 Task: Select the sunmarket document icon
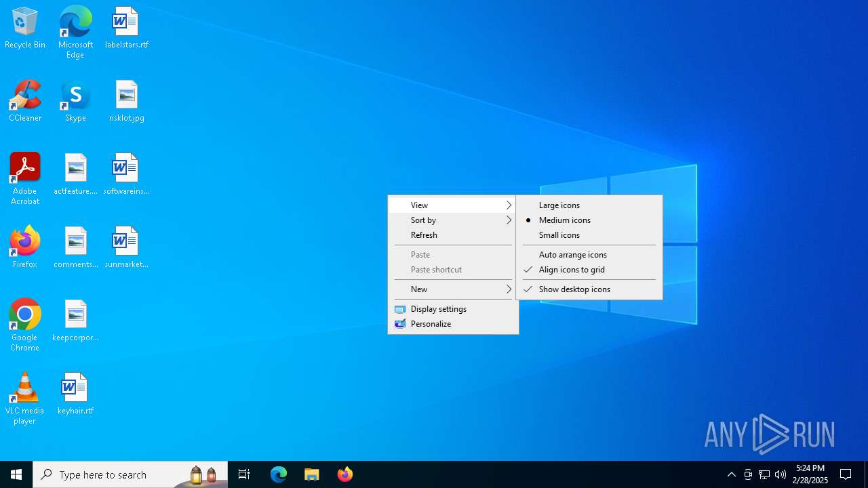coord(126,248)
